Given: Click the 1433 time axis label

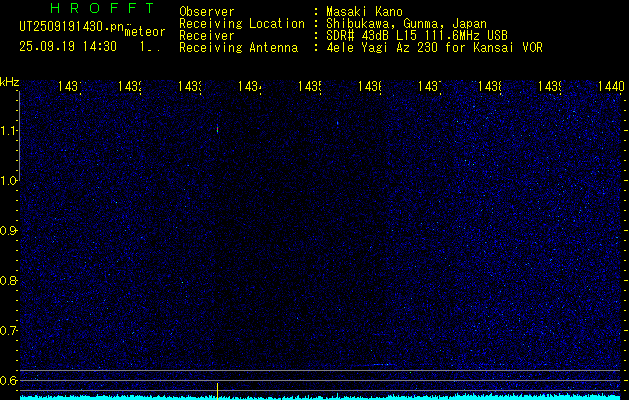Looking at the screenshot, I should [190, 86].
